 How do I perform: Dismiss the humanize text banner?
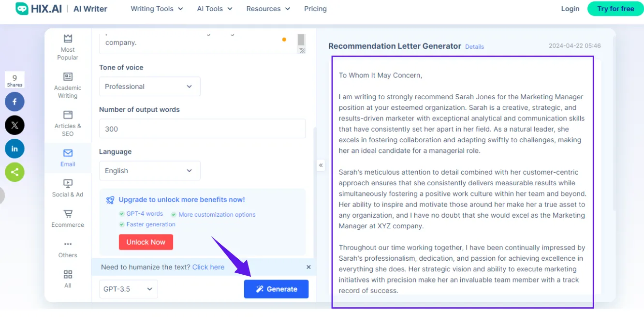[308, 267]
